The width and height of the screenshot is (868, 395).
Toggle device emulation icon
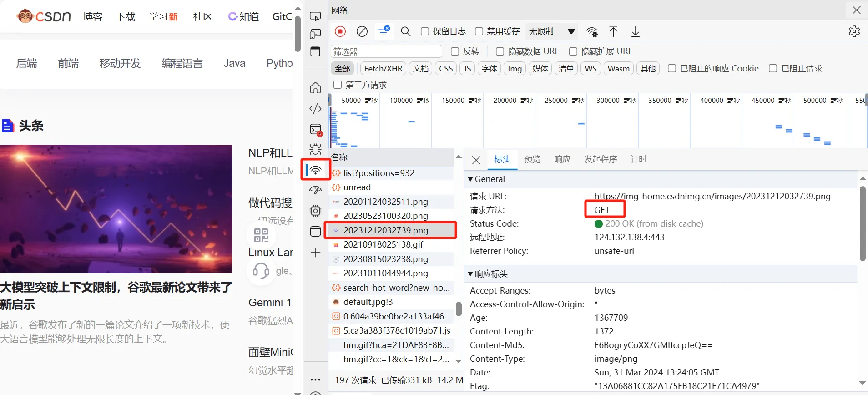(315, 34)
